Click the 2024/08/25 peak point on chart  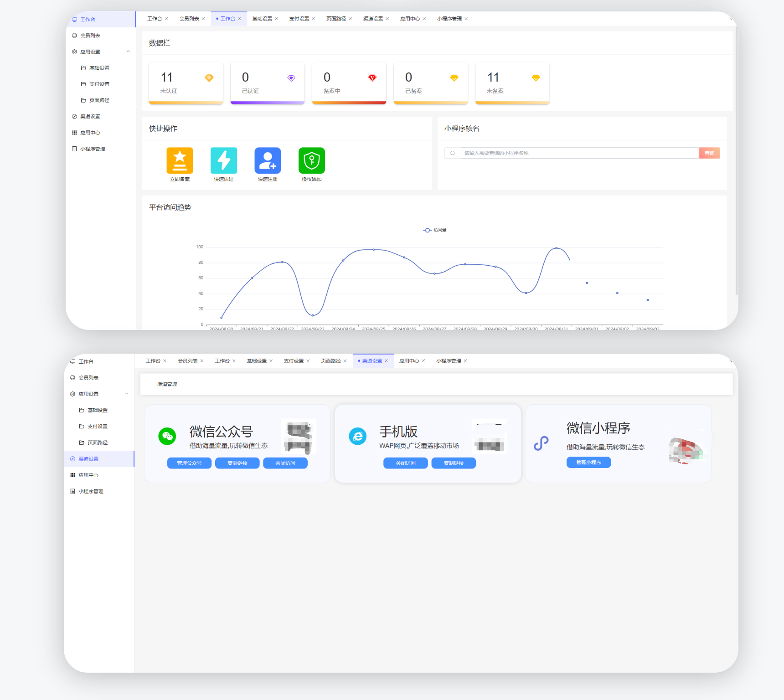point(374,250)
